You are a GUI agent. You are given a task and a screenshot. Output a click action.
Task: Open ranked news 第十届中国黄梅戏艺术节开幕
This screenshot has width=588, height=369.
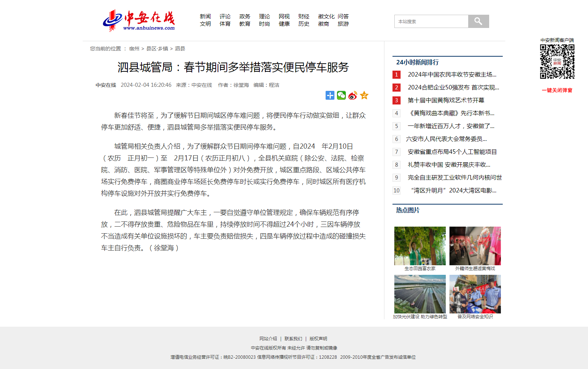(446, 100)
